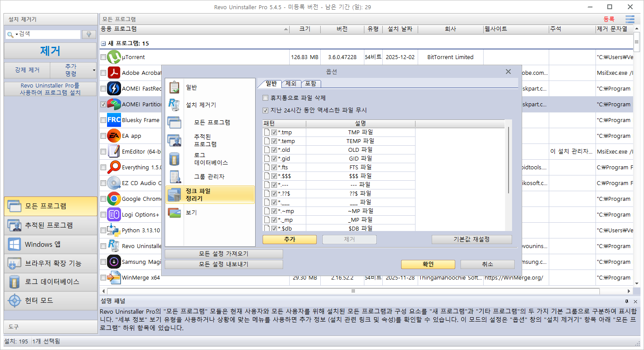Screen dimensions: 644x350
Task: Select the 일반 tab in junk cleaner
Action: click(x=271, y=84)
